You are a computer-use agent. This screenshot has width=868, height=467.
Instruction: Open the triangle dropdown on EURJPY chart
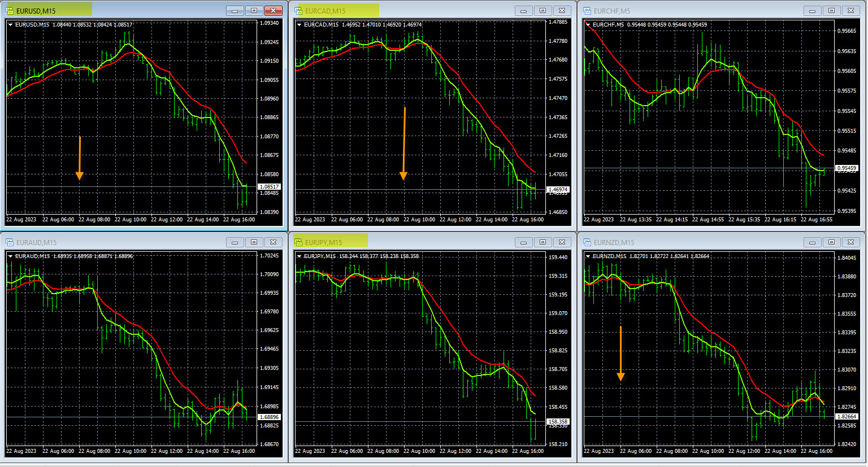click(300, 256)
